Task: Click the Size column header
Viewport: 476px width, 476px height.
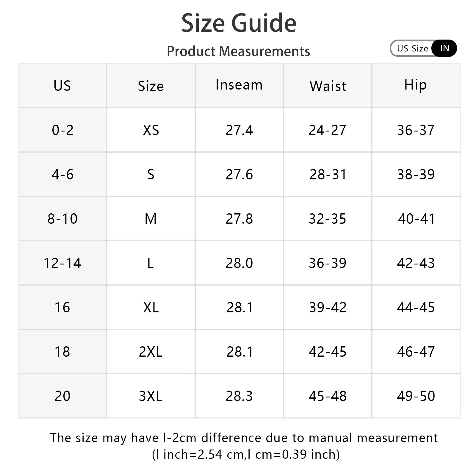Action: point(151,86)
